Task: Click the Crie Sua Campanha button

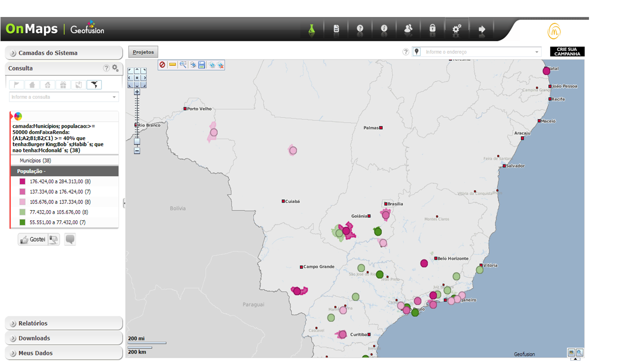Action: coord(567,52)
